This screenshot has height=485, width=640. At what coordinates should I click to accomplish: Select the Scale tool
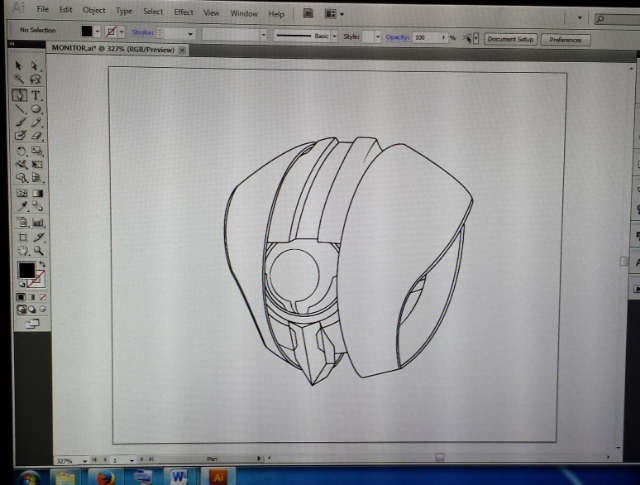pos(37,151)
